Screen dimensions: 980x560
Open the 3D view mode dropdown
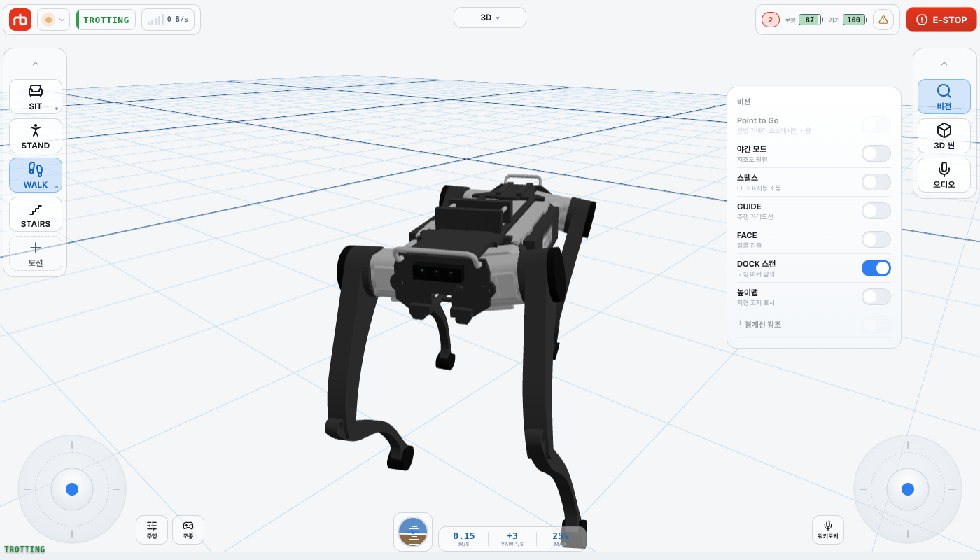[x=490, y=17]
